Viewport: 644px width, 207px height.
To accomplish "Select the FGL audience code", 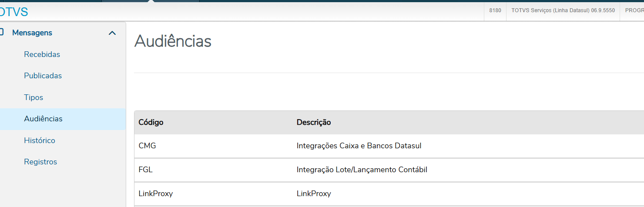I will coord(145,170).
